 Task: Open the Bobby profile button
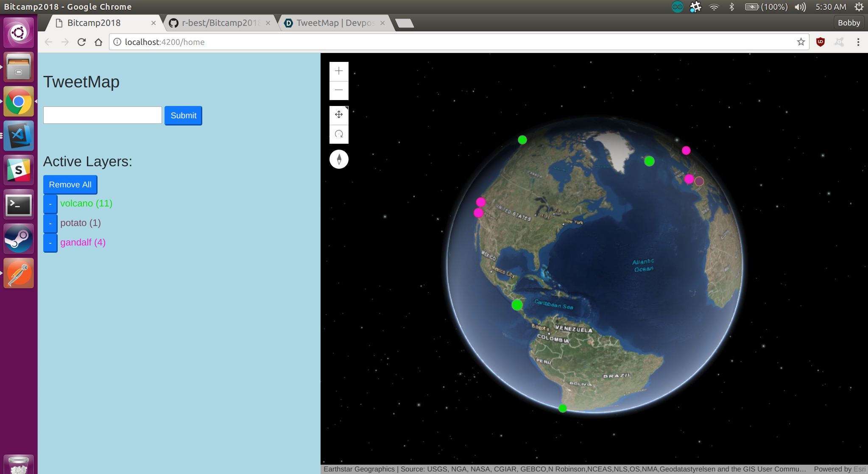(x=848, y=23)
